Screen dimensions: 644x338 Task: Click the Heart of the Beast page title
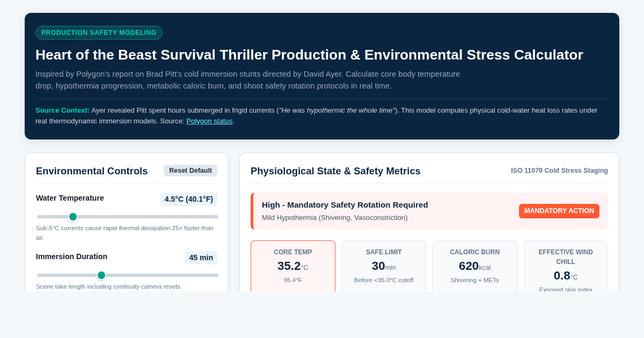[x=309, y=55]
